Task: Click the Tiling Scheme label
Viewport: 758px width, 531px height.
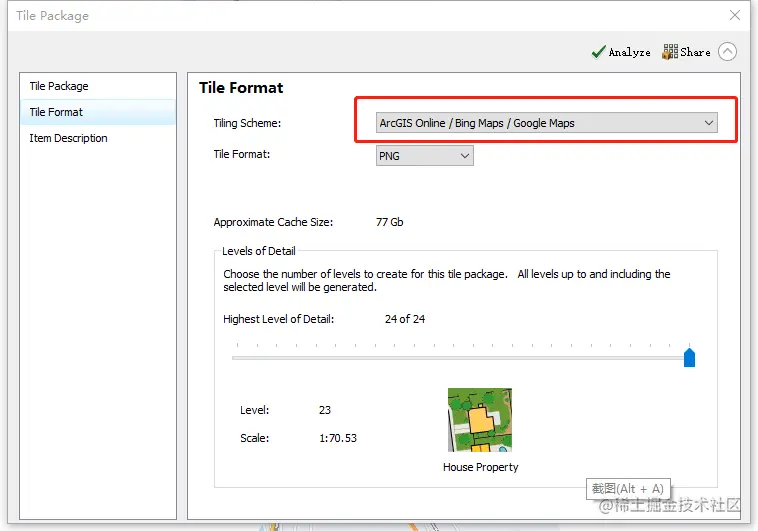Action: click(247, 123)
